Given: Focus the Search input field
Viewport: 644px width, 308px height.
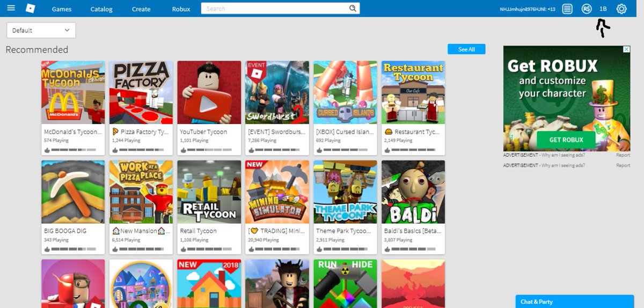Looking at the screenshot, I should point(275,9).
